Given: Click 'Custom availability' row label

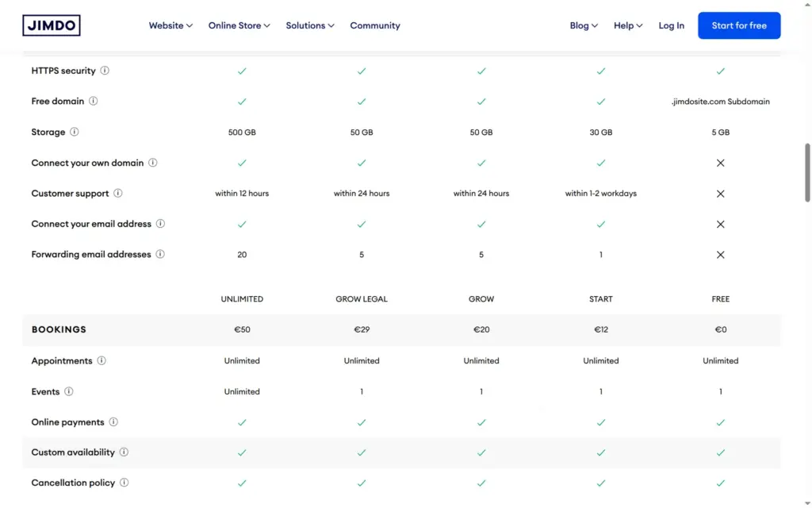Looking at the screenshot, I should point(73,452).
